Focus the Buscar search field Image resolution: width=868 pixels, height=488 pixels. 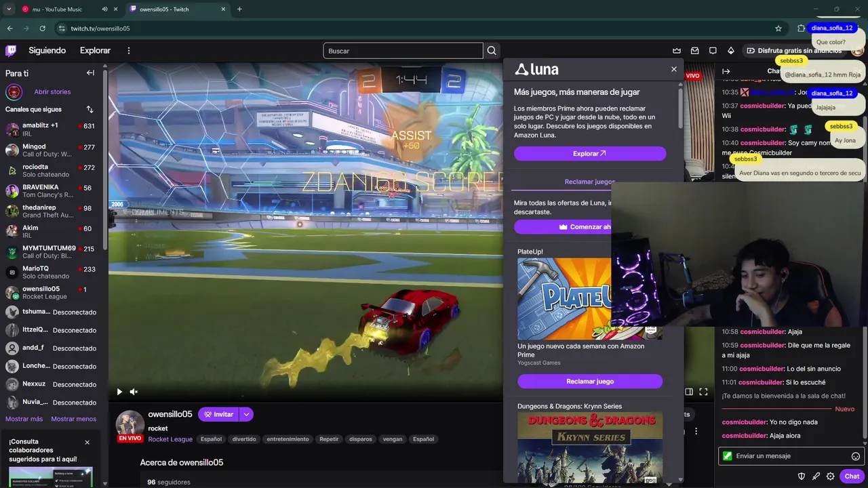pos(403,51)
